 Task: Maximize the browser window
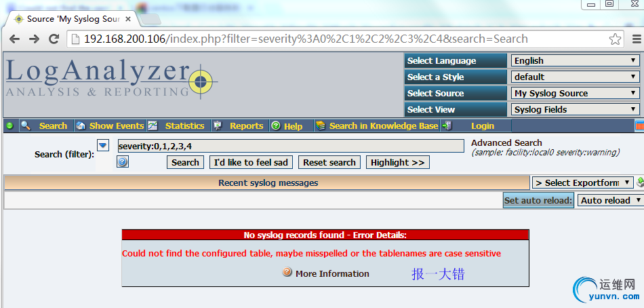click(610, 3)
